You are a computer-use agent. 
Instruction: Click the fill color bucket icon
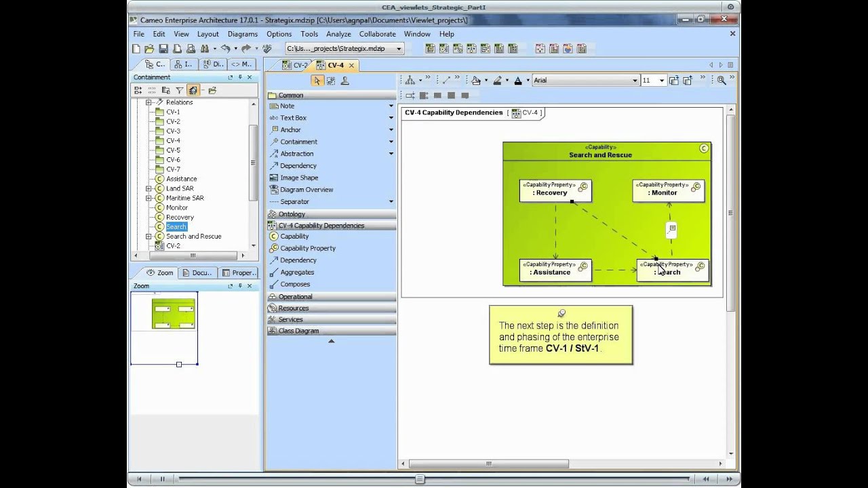coord(476,80)
